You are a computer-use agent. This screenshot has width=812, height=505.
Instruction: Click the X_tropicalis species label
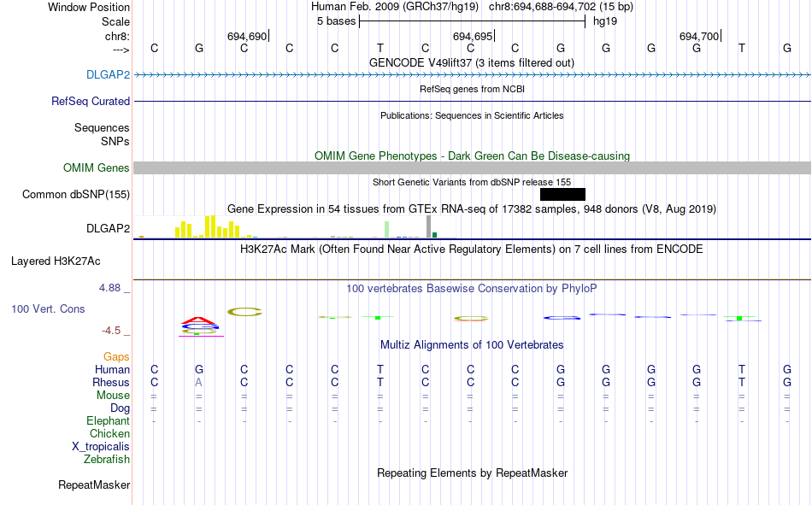tap(101, 447)
